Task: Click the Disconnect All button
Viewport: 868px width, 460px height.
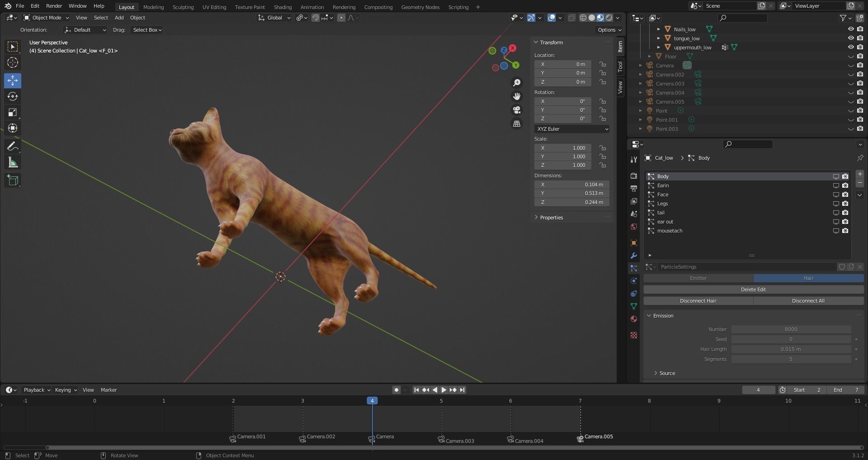Action: 808,301
